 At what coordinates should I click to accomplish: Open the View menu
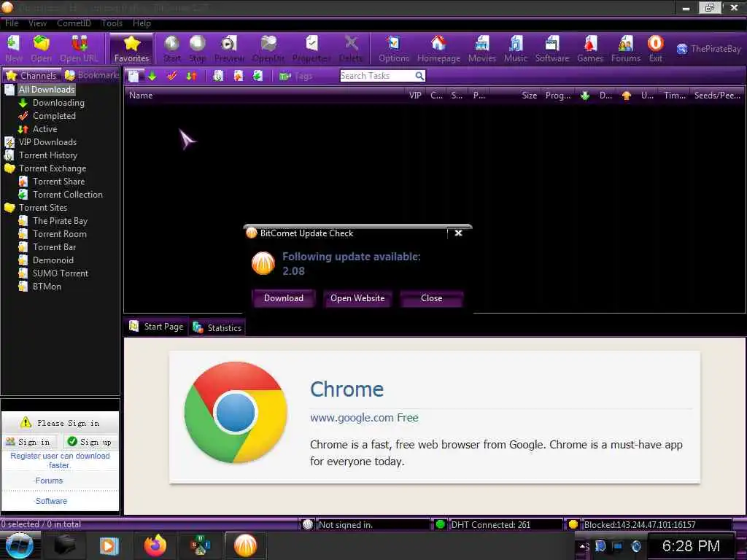(37, 23)
